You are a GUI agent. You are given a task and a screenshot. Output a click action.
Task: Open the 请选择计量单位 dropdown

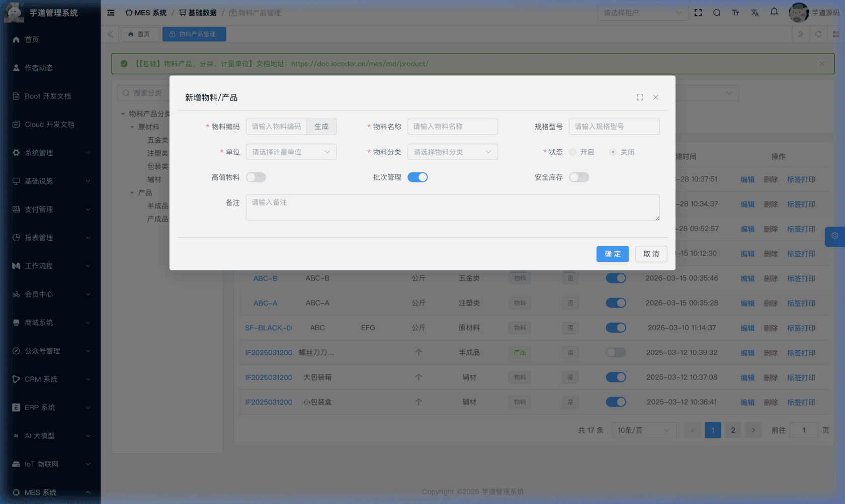291,152
